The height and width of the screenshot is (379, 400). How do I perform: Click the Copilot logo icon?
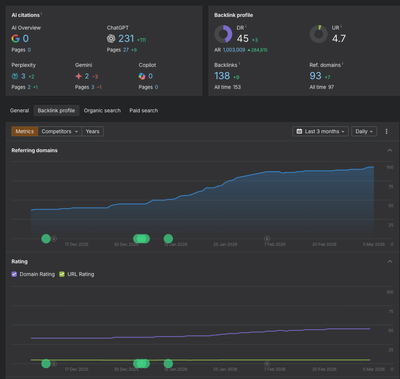point(142,76)
